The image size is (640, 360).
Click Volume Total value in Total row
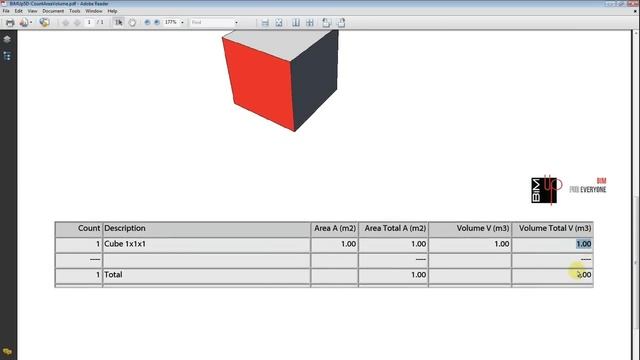[x=584, y=275]
